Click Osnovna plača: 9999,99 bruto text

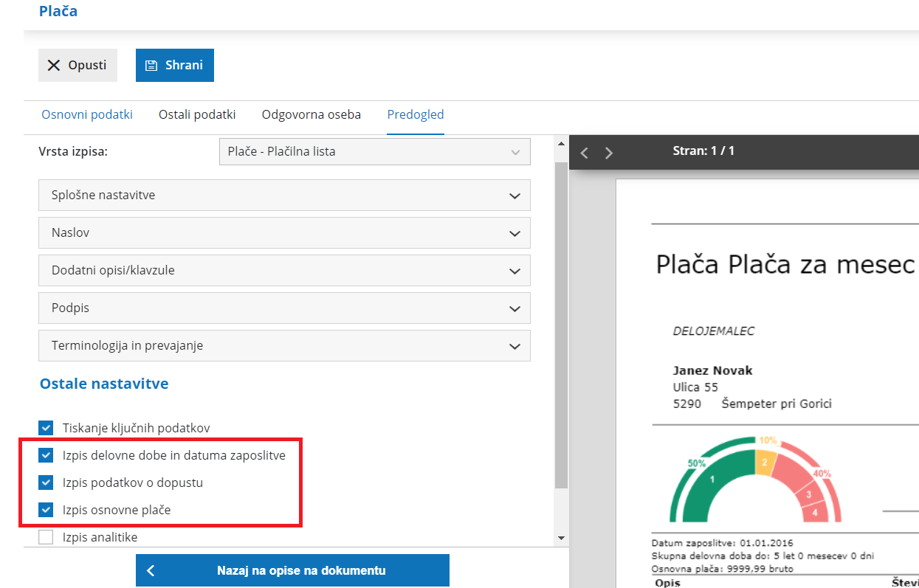pyautogui.click(x=723, y=569)
